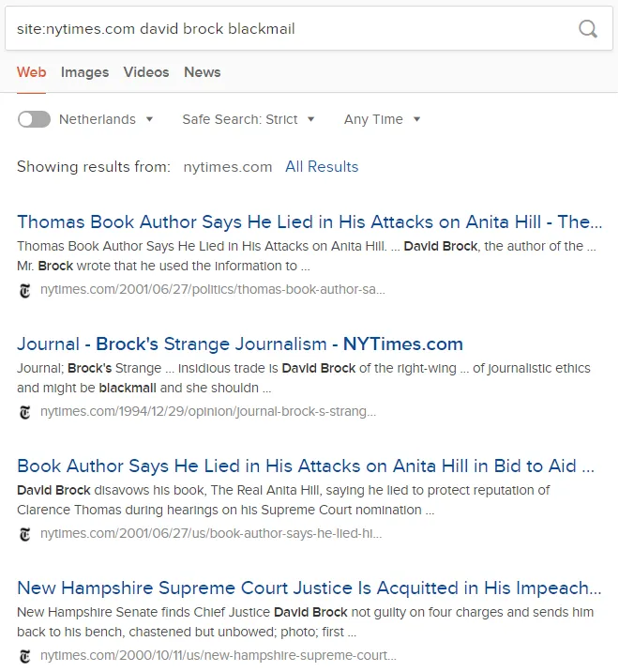Click NYT favicon beside thomas-book-author URL
The height and width of the screenshot is (672, 619).
click(x=25, y=290)
